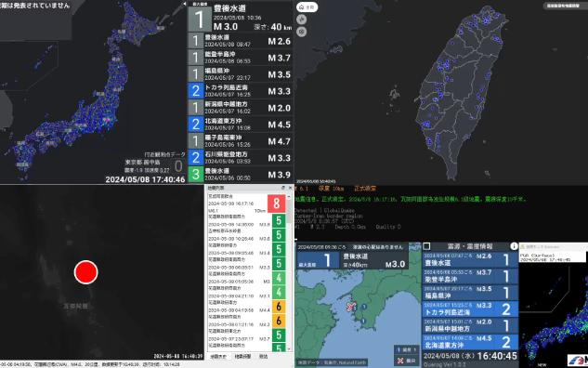Click the X epicenter entry in the Quarog legend

pyautogui.click(x=407, y=361)
